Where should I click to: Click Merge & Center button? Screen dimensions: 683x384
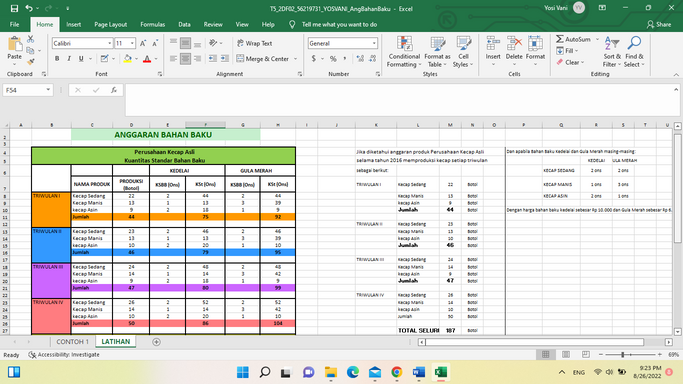pos(263,58)
